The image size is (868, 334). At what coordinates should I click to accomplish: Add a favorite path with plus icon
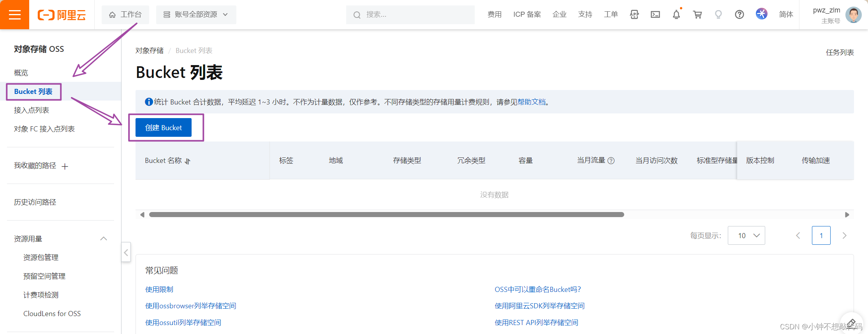(x=65, y=166)
